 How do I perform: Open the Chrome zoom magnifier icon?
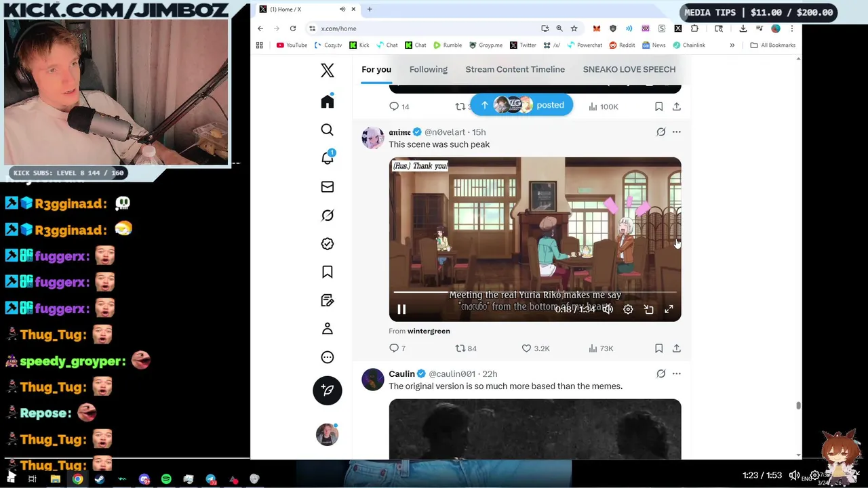click(559, 28)
